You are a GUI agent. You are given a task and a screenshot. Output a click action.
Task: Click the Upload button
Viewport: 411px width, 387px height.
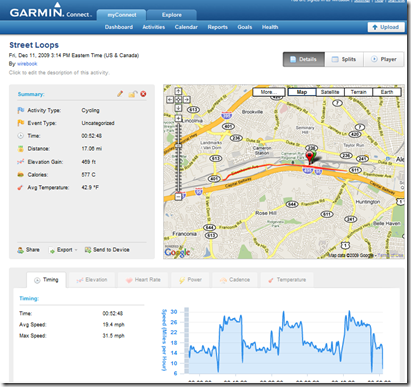click(x=386, y=27)
